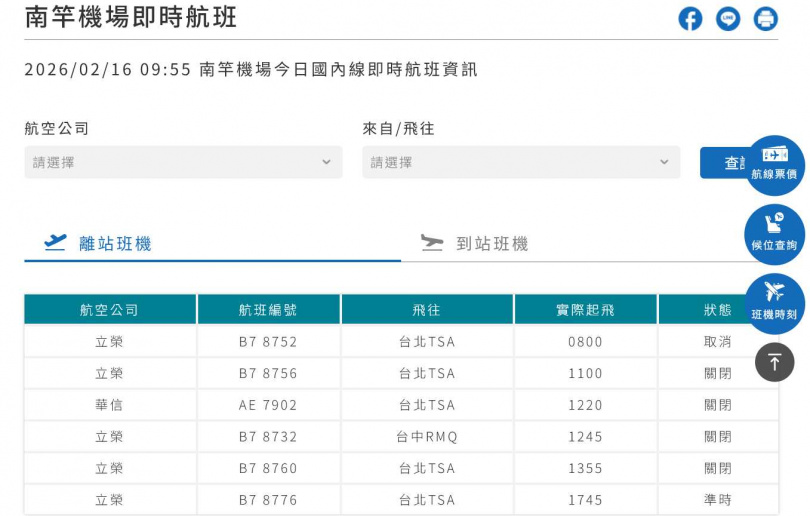810x516 pixels.
Task: Click the back-to-top arrow button
Action: pyautogui.click(x=774, y=362)
